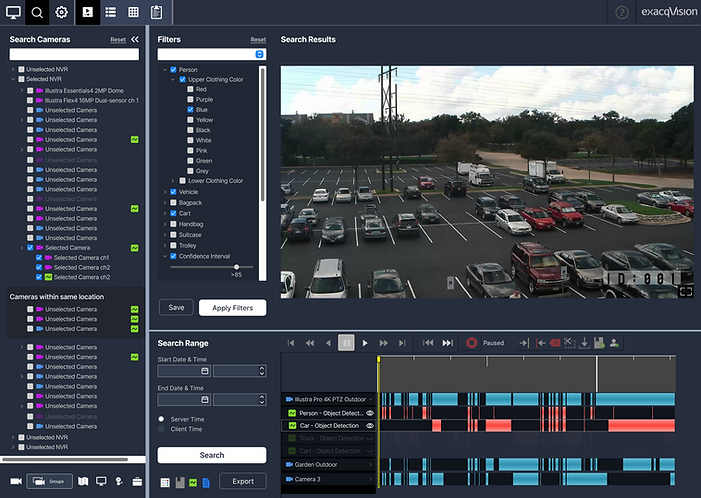The image size is (701, 498).
Task: Switch to the grid view tab
Action: [133, 13]
